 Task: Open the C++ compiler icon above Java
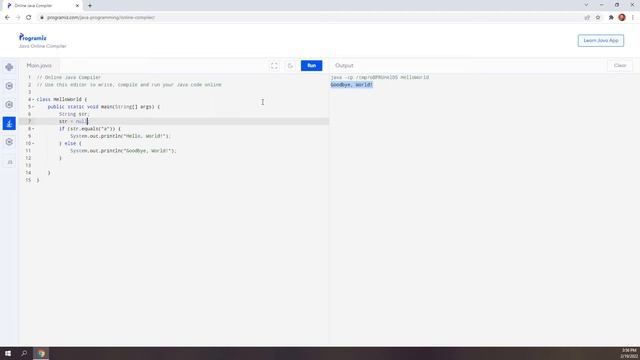click(9, 104)
